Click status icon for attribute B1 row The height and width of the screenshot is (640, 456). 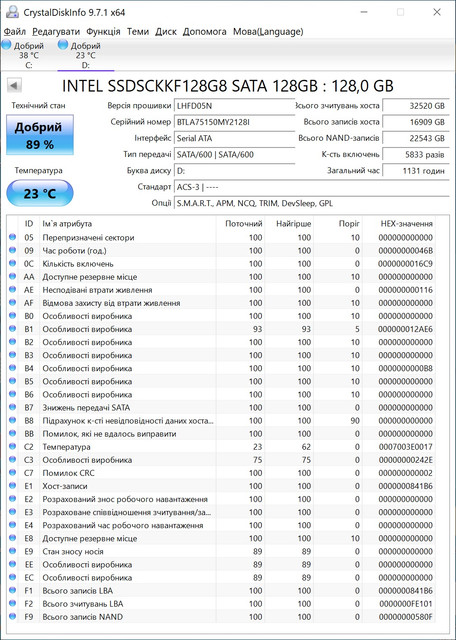coord(13,328)
